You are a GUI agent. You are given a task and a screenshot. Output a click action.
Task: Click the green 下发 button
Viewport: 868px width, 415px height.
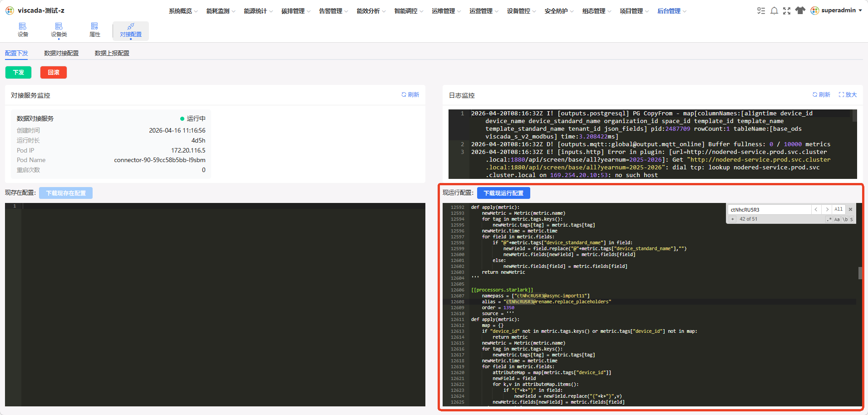tap(18, 72)
